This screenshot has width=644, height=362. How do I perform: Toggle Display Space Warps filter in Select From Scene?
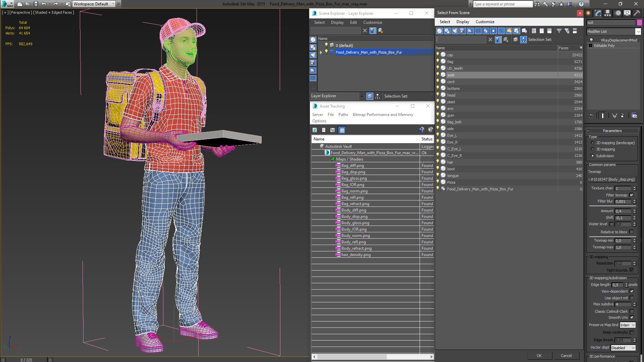coord(478,31)
